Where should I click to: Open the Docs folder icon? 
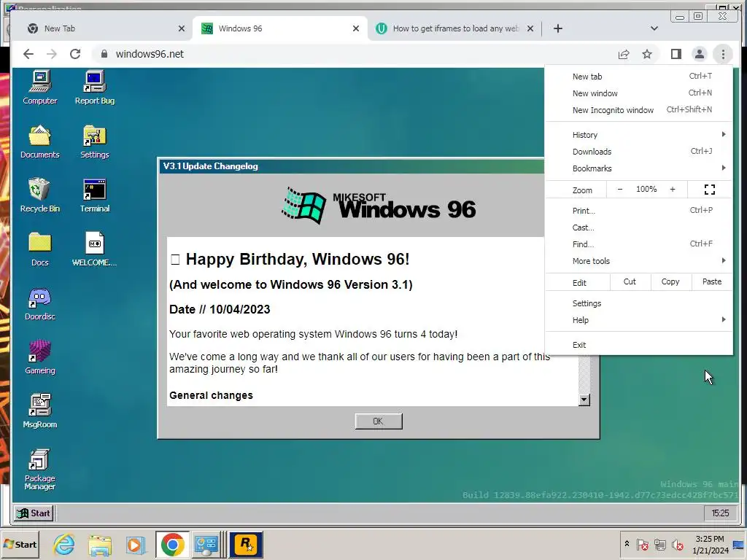pos(40,249)
